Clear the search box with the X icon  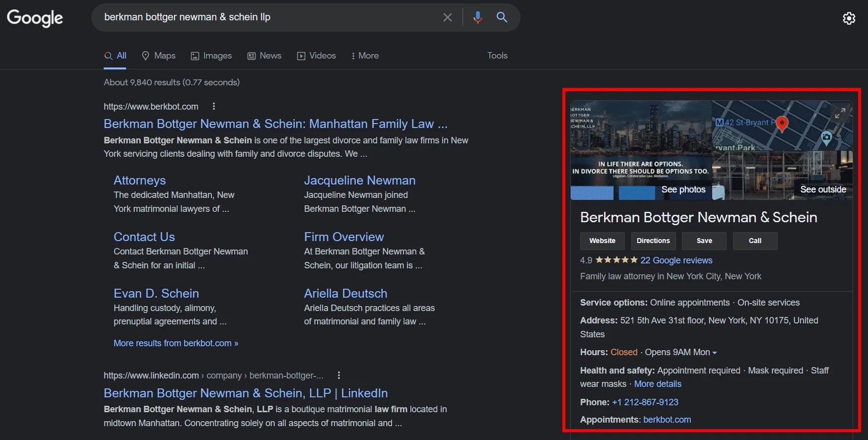point(447,17)
